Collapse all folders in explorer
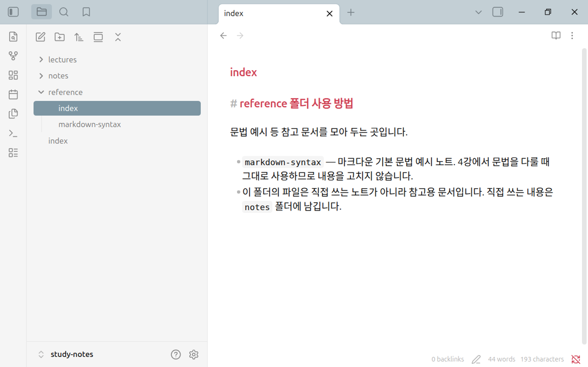 pos(118,37)
